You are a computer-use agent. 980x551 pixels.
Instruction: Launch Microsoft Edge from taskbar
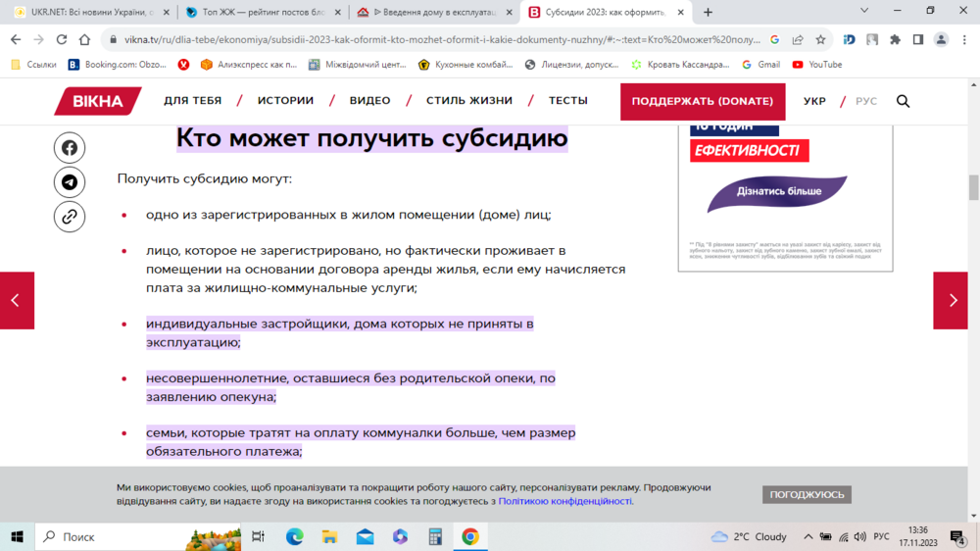[294, 536]
